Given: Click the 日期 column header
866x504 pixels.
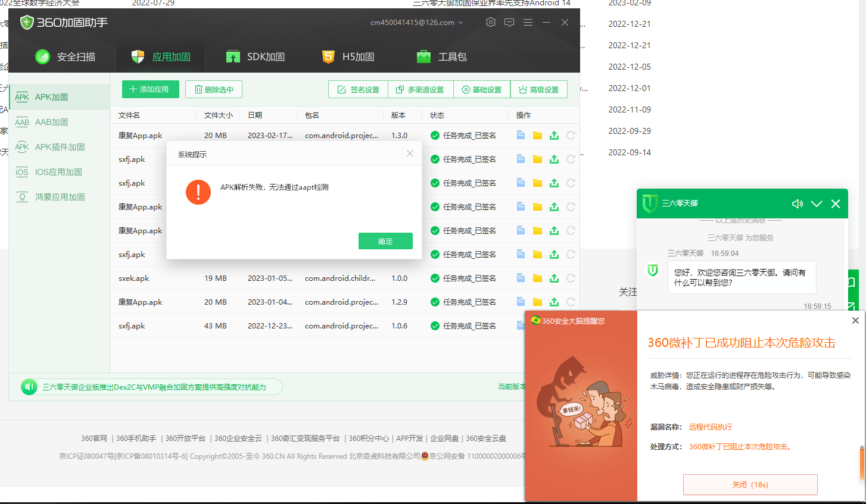Looking at the screenshot, I should [255, 115].
